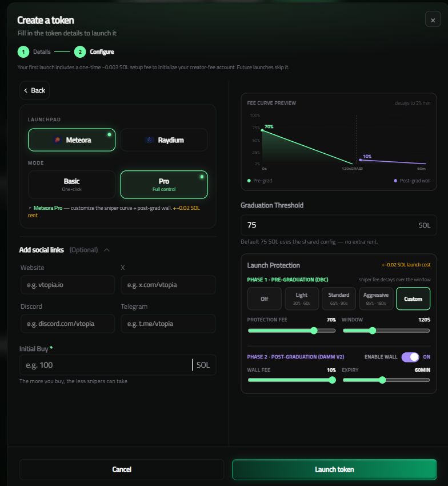Click the Raydium logo icon
Image resolution: width=448 pixels, height=486 pixels.
click(x=149, y=140)
